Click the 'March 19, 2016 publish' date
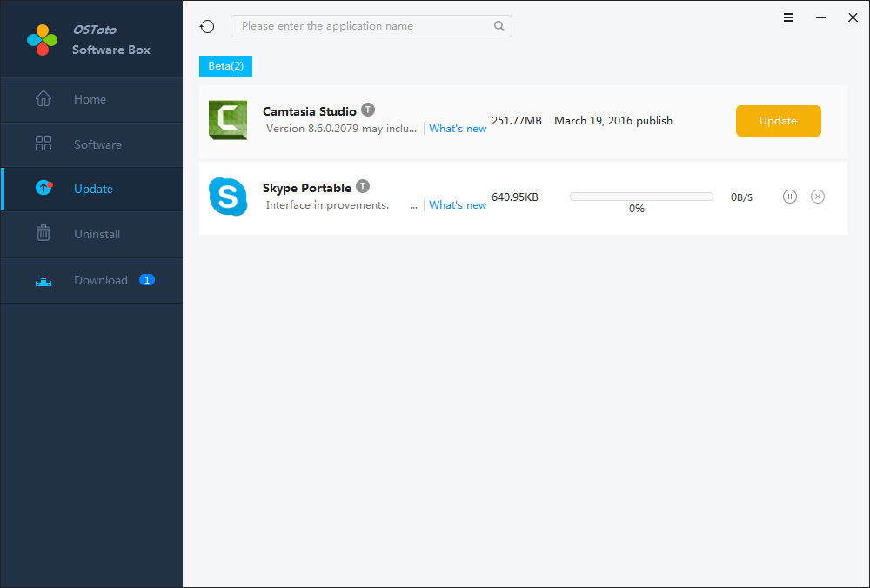Screen dimensions: 870x588 (613, 121)
